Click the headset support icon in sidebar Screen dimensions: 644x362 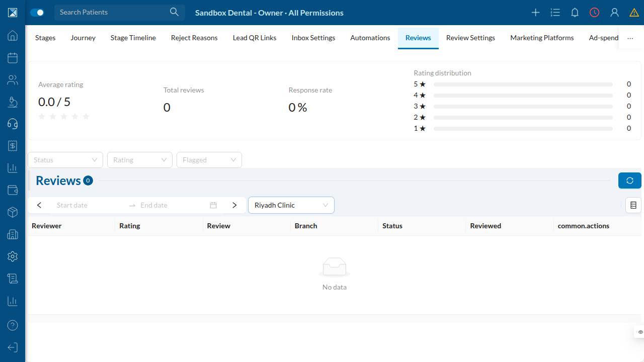tap(13, 124)
